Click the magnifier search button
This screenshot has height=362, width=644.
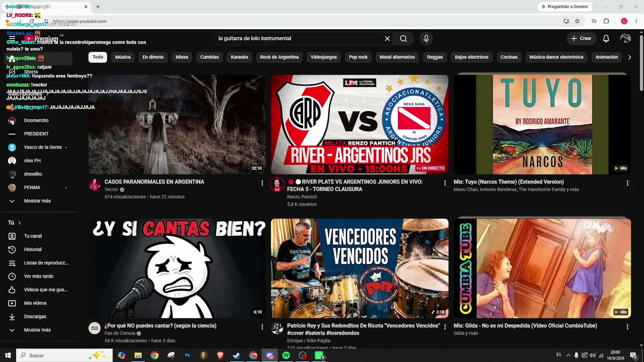click(404, 39)
